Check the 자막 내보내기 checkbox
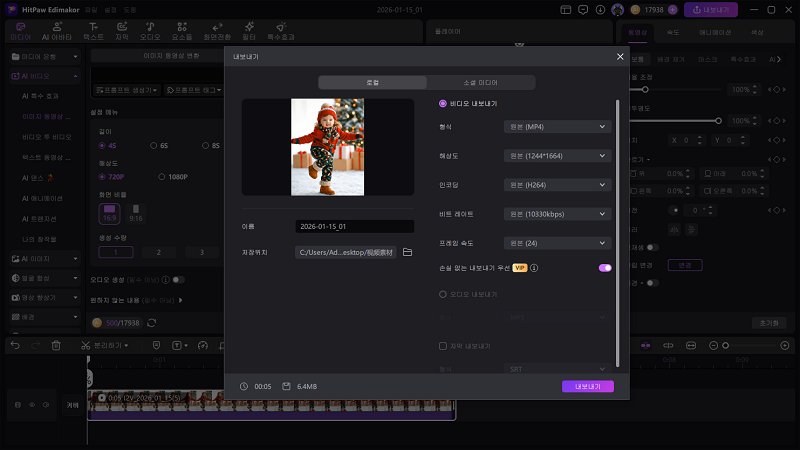Screen dimensions: 800x450 pyautogui.click(x=443, y=346)
